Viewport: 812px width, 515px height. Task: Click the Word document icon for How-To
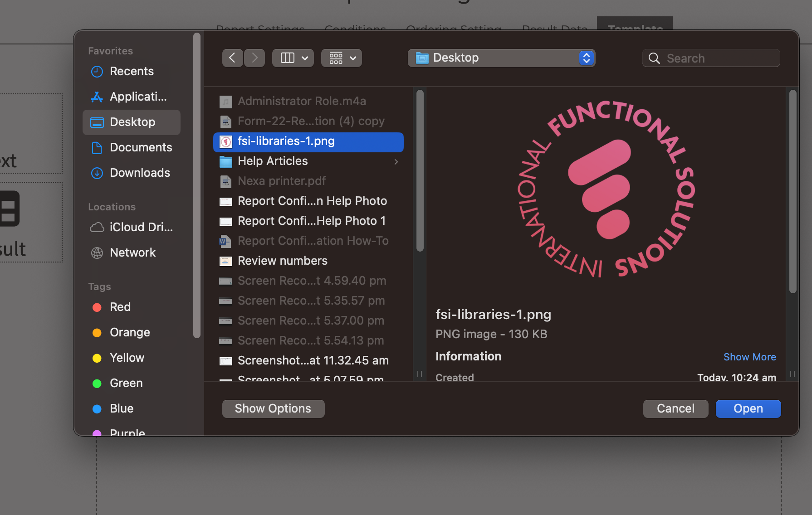pyautogui.click(x=225, y=241)
